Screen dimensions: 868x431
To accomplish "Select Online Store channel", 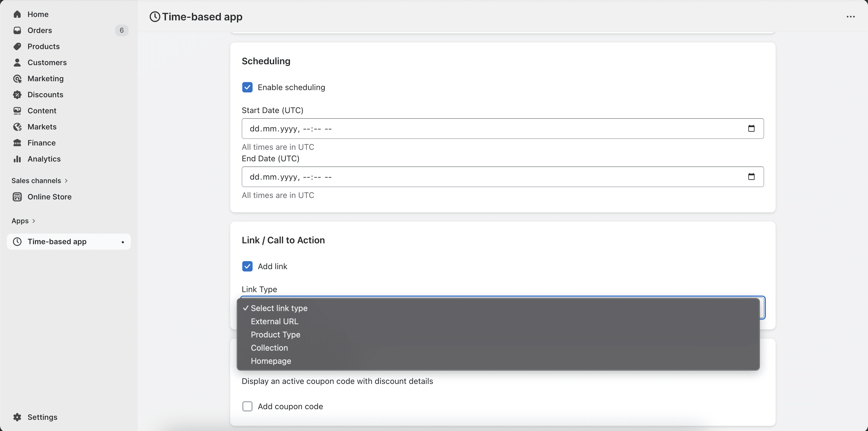I will click(50, 197).
